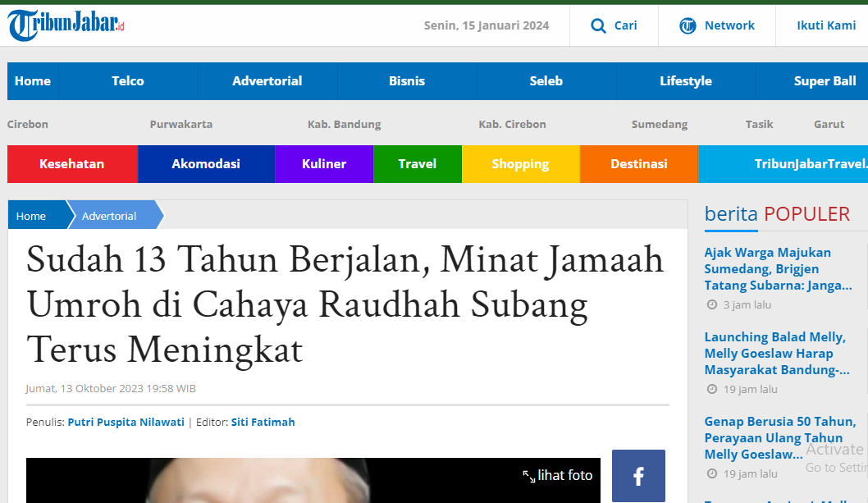Open the Cari search link
Image resolution: width=868 pixels, height=503 pixels.
625,25
